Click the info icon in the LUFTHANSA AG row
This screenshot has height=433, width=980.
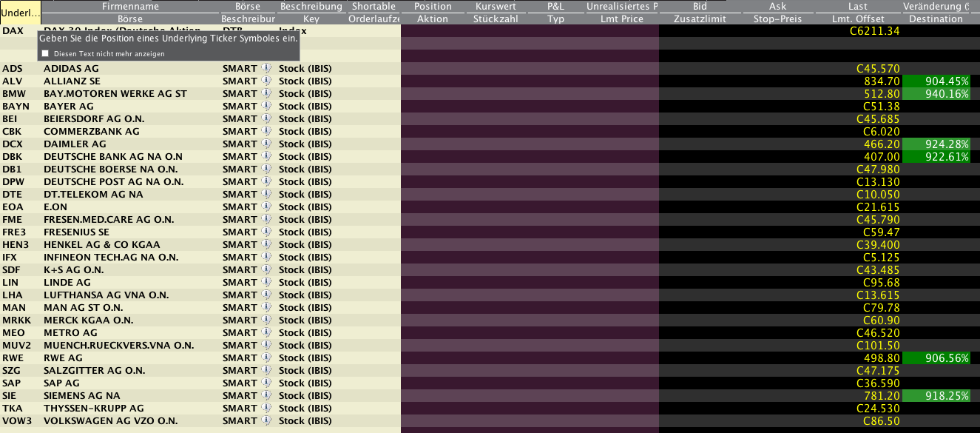266,295
